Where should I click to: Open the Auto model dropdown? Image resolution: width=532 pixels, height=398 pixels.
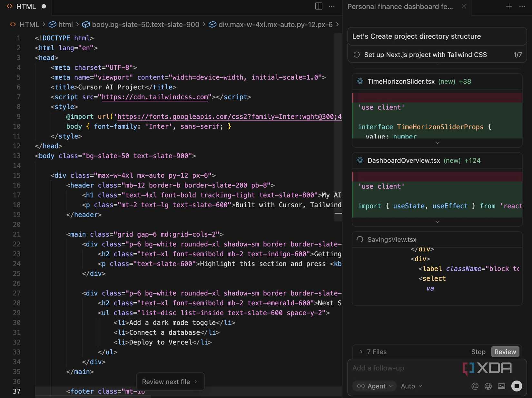pos(411,386)
